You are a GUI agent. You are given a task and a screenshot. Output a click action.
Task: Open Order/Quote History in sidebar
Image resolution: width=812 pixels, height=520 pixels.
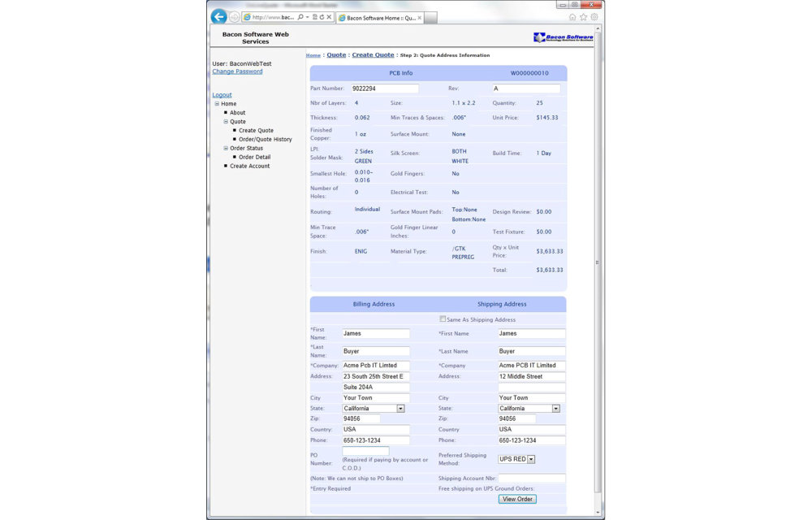(x=266, y=139)
